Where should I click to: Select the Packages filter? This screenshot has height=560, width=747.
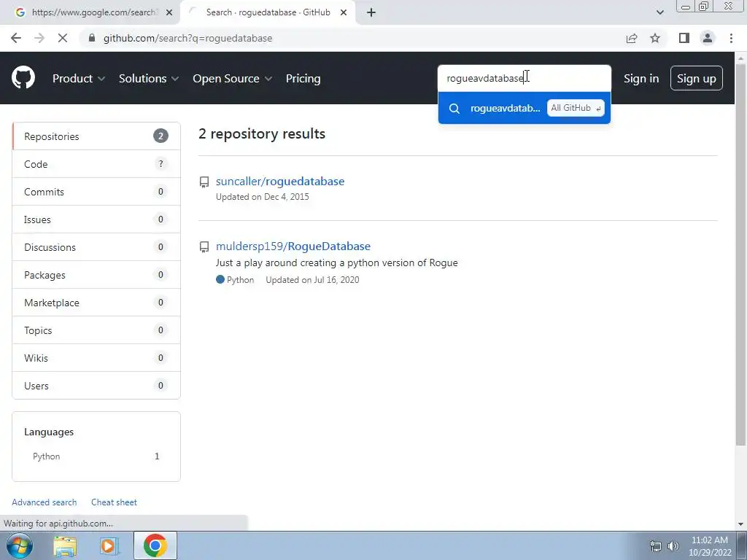[x=96, y=275]
